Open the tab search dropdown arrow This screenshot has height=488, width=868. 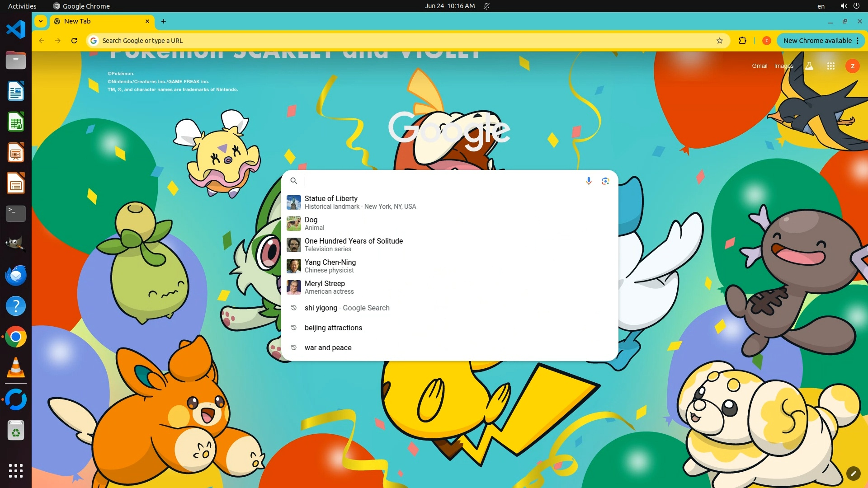[x=41, y=21]
